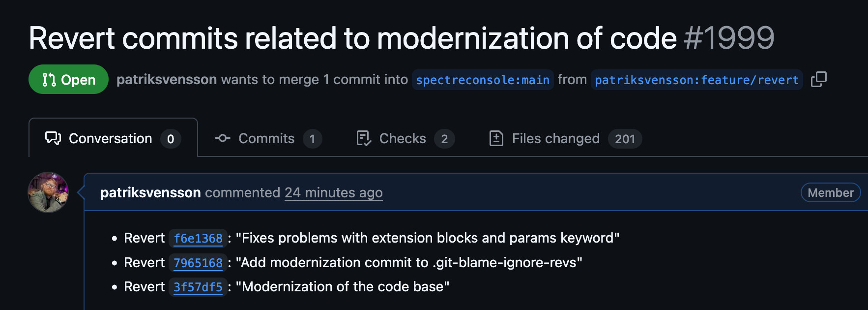
Task: Copy the head branch name icon
Action: (818, 79)
